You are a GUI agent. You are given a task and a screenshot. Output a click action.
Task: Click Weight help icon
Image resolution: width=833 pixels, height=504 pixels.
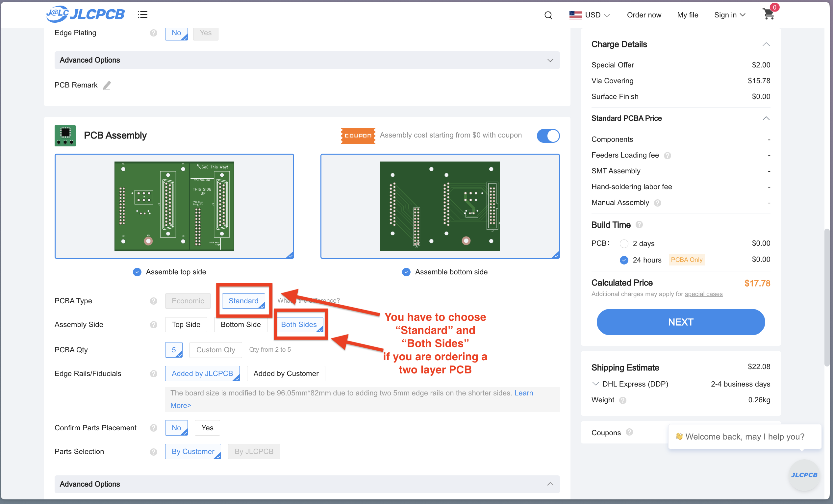point(622,400)
